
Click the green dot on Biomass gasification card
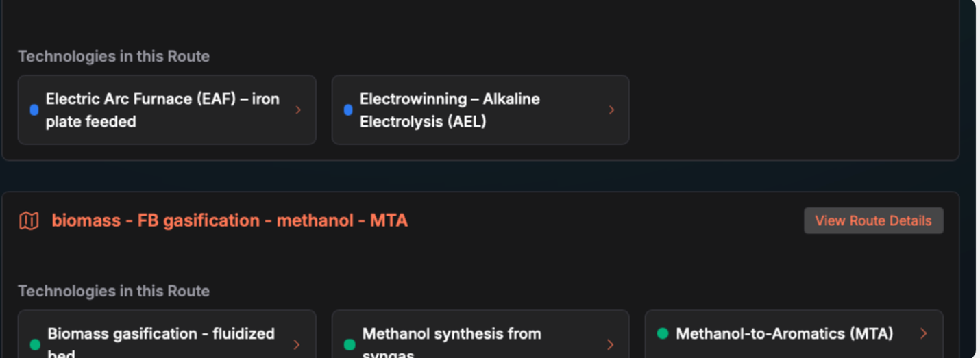coord(35,344)
